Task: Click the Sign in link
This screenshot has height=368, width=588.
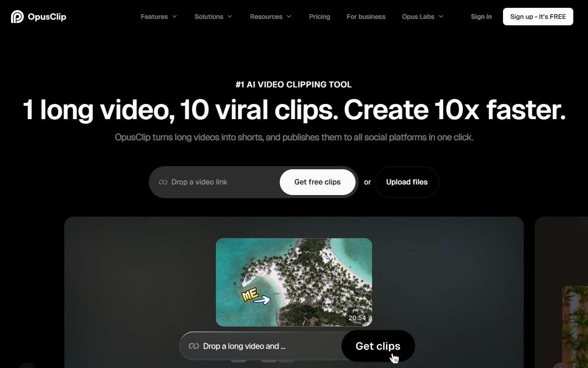Action: pos(481,17)
